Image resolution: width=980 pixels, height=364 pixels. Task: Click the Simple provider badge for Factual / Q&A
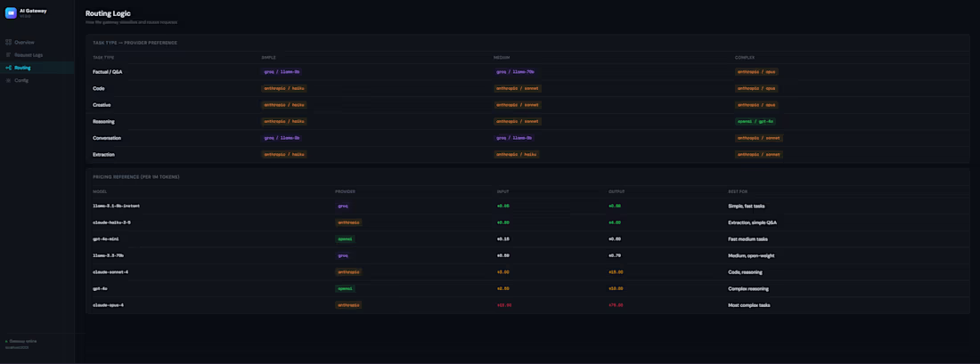[x=282, y=72]
